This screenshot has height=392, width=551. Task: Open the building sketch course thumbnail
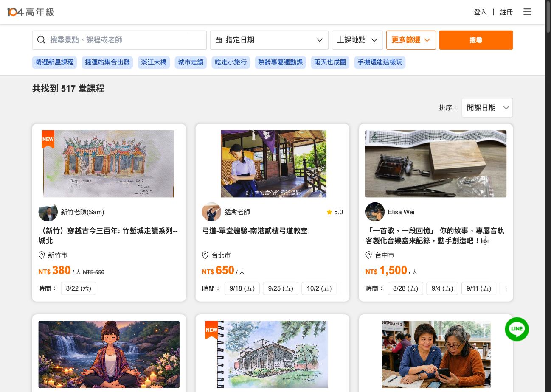click(273, 354)
